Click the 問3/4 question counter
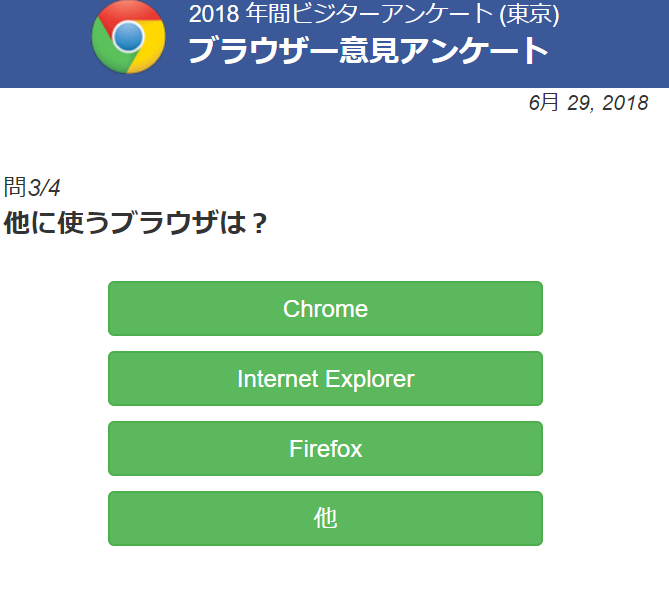 [x=32, y=188]
